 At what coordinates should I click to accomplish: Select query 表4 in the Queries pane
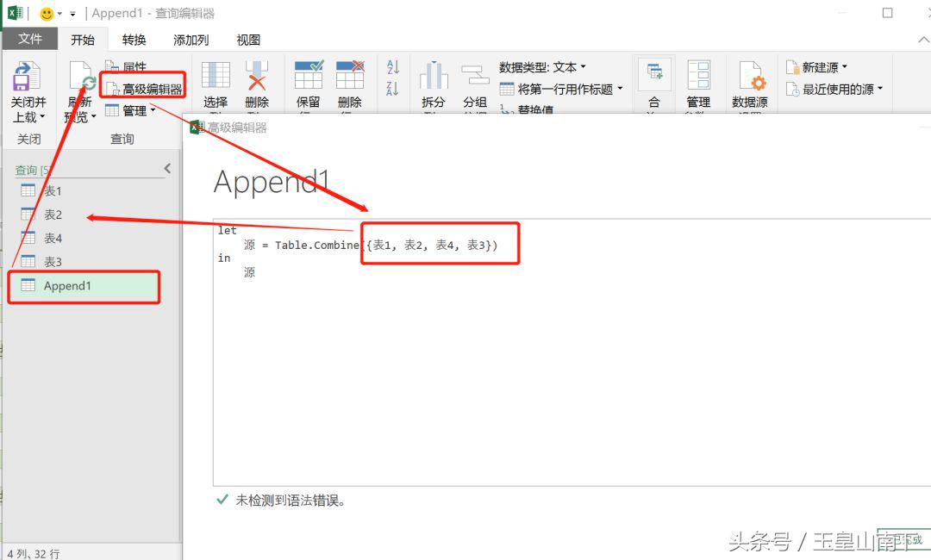click(x=91, y=238)
